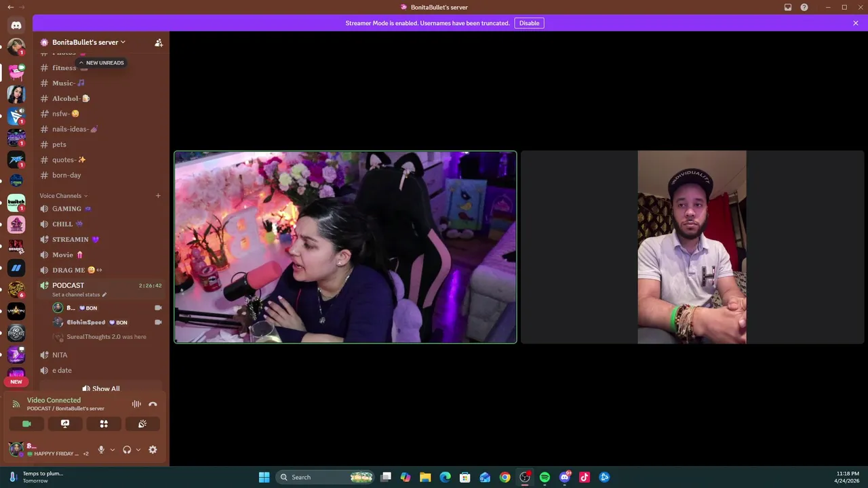This screenshot has height=488, width=868.
Task: Mute the microphone
Action: click(x=101, y=449)
